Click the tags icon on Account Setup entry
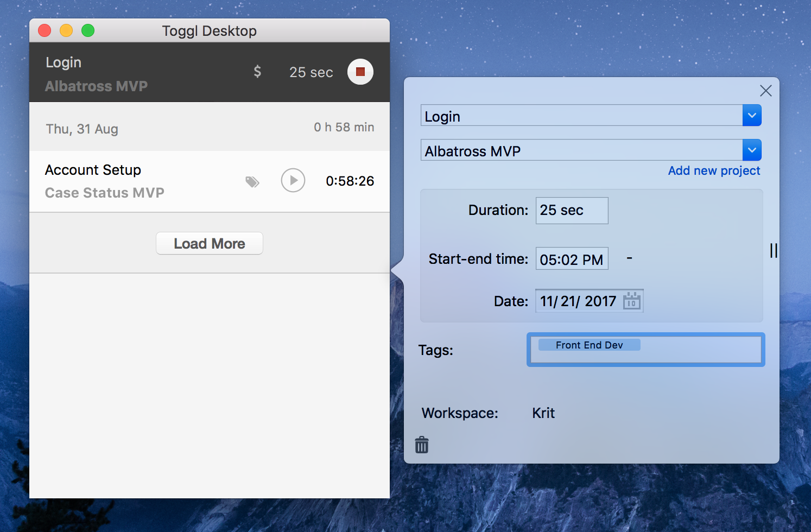Viewport: 811px width, 532px height. [252, 182]
